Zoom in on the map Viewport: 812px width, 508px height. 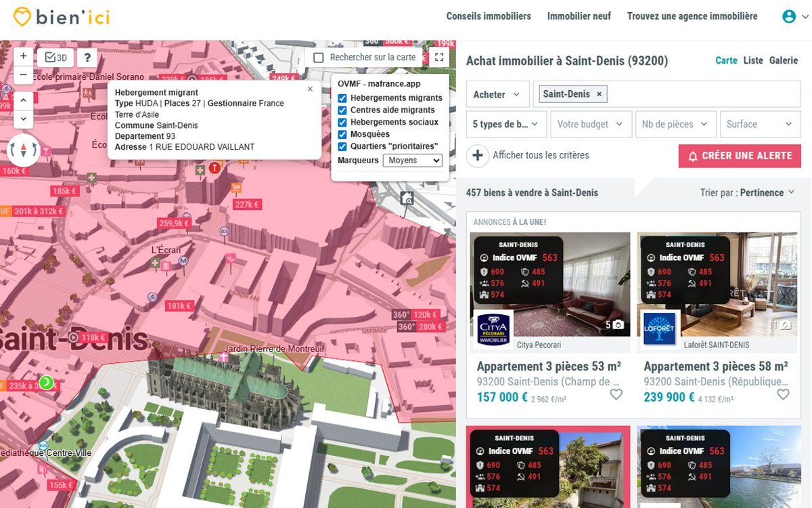[x=23, y=56]
